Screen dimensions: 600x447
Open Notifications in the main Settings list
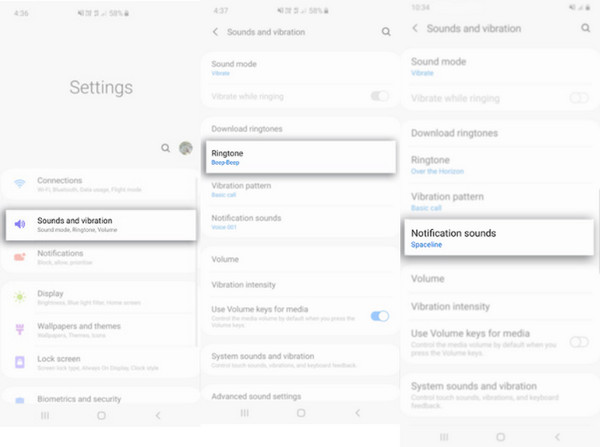pos(100,257)
